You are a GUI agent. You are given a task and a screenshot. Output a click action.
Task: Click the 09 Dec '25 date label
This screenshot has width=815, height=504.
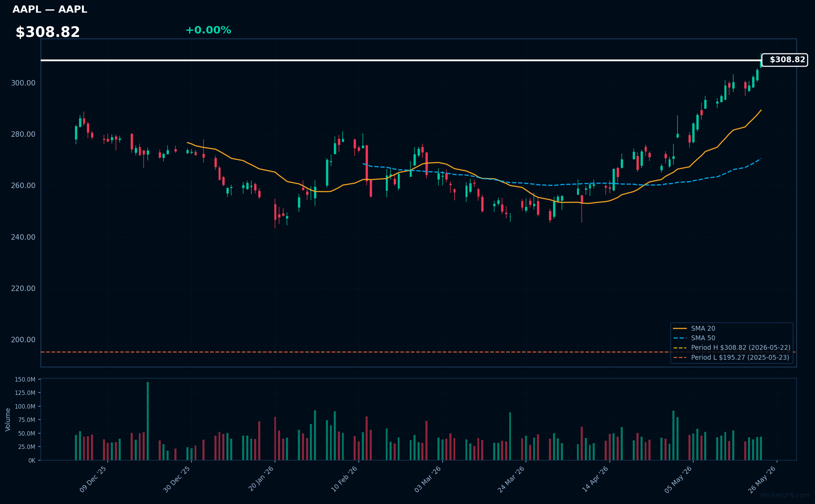[x=93, y=479]
